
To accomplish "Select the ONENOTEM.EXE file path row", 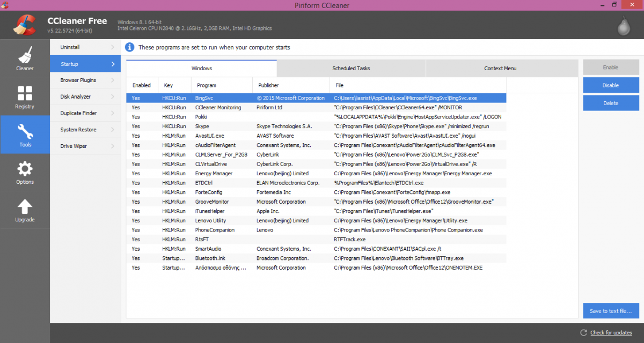I will pyautogui.click(x=316, y=267).
